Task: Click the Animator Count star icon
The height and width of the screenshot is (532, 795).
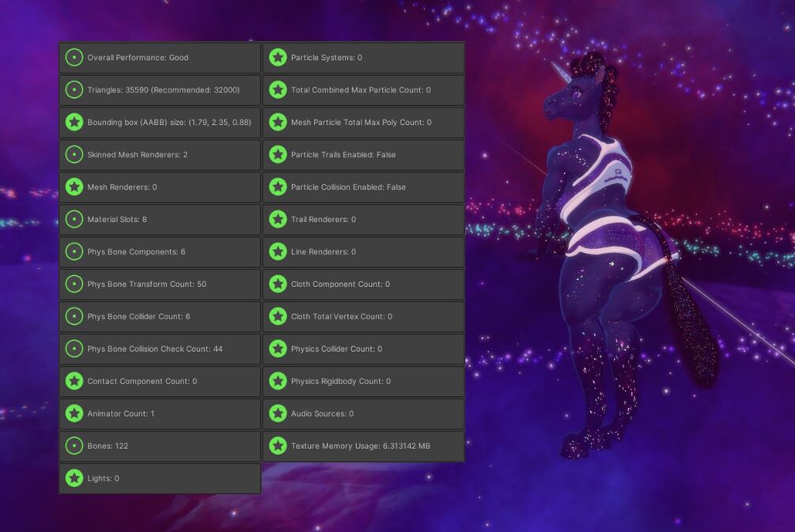Action: [74, 414]
